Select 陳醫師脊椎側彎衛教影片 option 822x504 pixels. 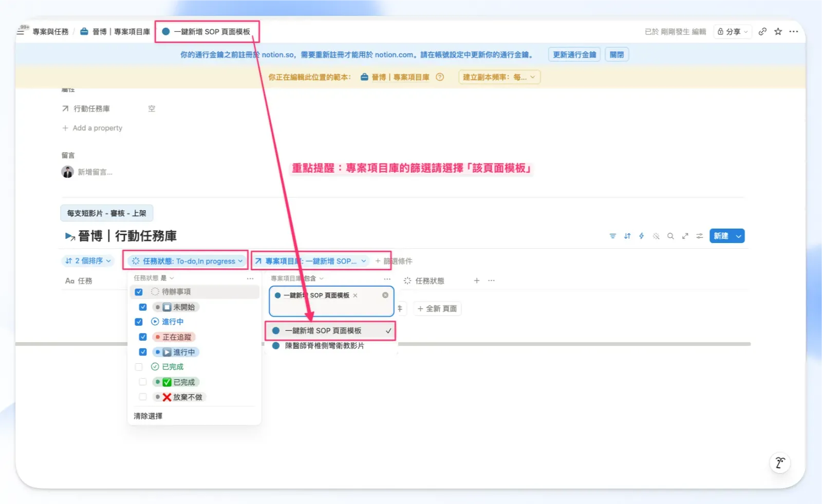click(331, 346)
